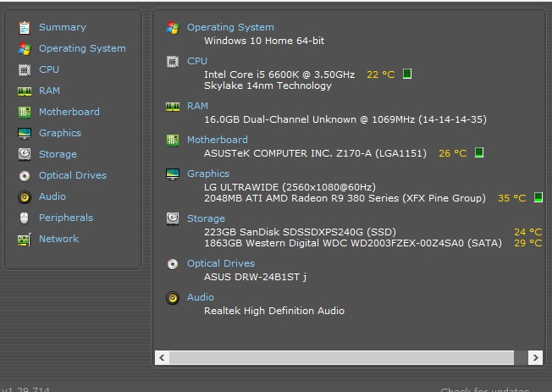Screen dimensions: 552x392
Task: Click the Peripherals mouse icon in sidebar
Action: click(24, 218)
